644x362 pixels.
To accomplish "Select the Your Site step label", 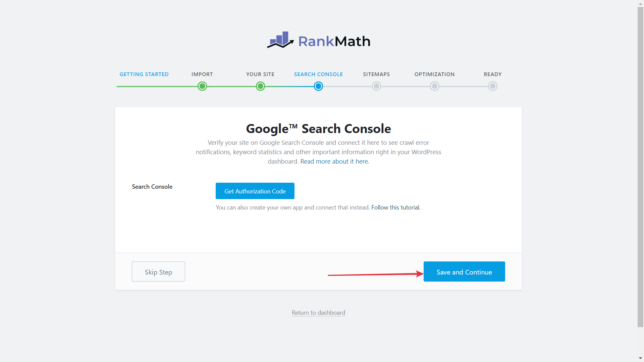I will (x=260, y=74).
